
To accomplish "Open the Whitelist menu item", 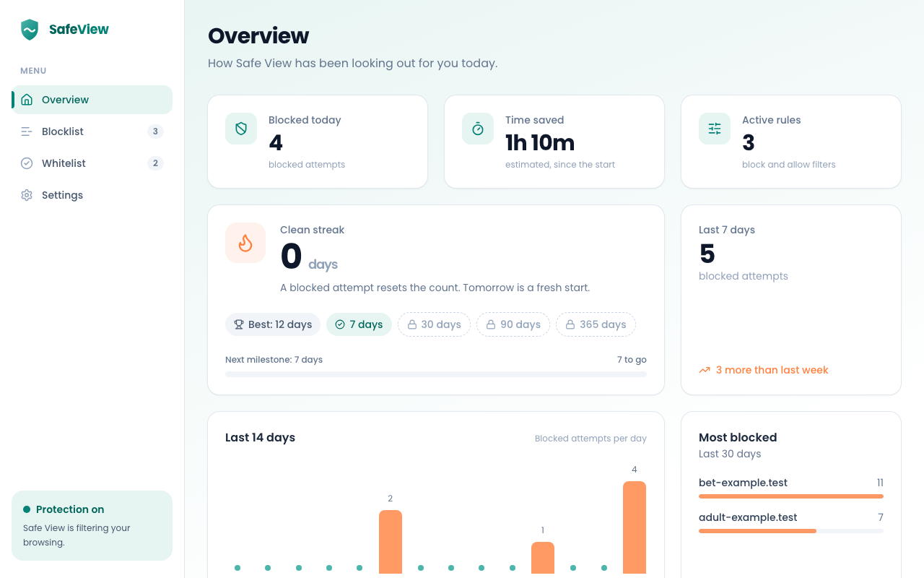I will click(x=92, y=163).
